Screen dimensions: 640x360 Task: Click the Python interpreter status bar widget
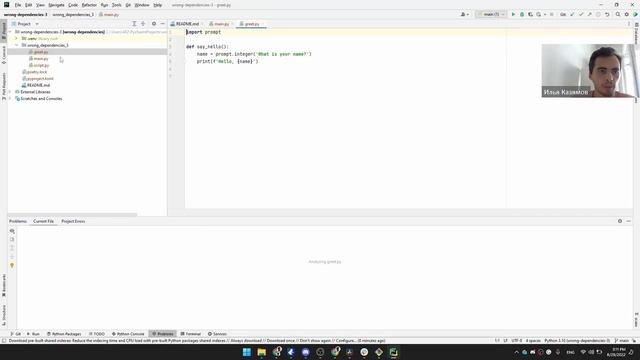click(x=577, y=340)
